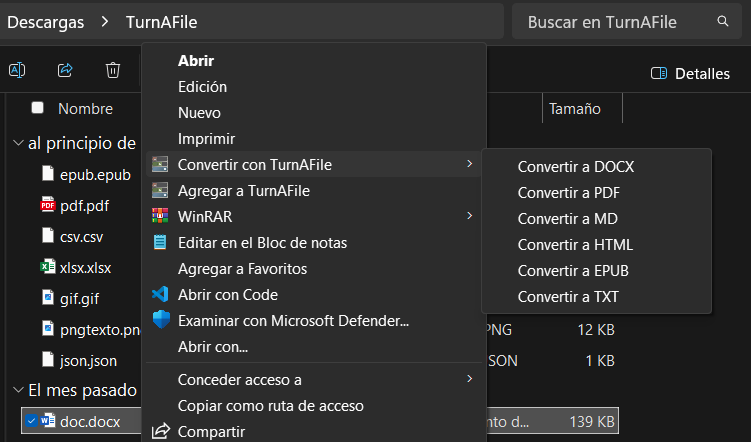The height and width of the screenshot is (442, 751).
Task: Go to Descargas in breadcrumb
Action: tap(46, 22)
